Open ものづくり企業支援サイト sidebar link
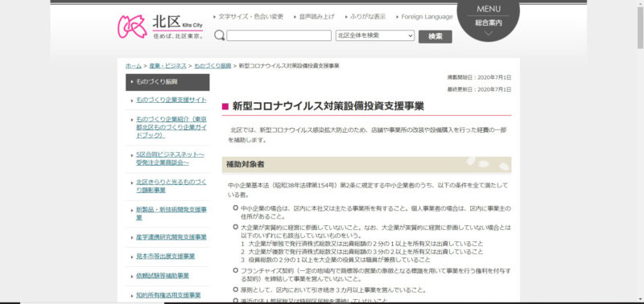Image resolution: width=644 pixels, height=304 pixels. click(x=171, y=100)
